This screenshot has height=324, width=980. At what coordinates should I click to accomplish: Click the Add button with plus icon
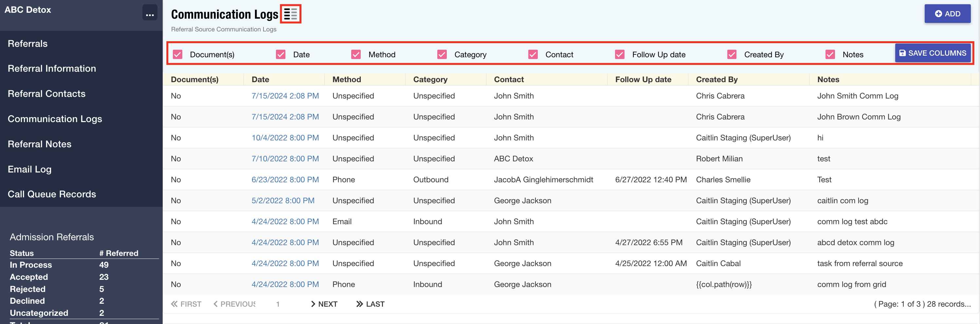click(947, 14)
